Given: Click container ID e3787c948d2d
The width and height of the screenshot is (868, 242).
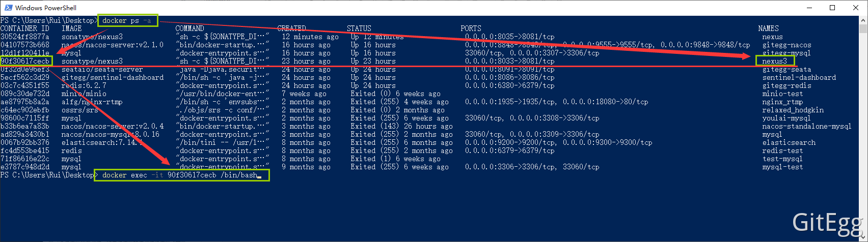Looking at the screenshot, I should point(25,167).
